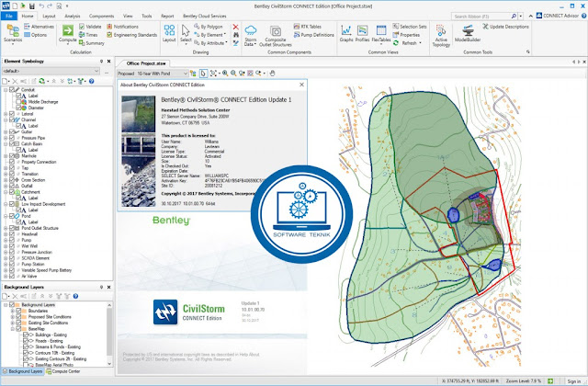Open CONNECT Advisor
Screen dimensions: 588x386
(x=558, y=16)
